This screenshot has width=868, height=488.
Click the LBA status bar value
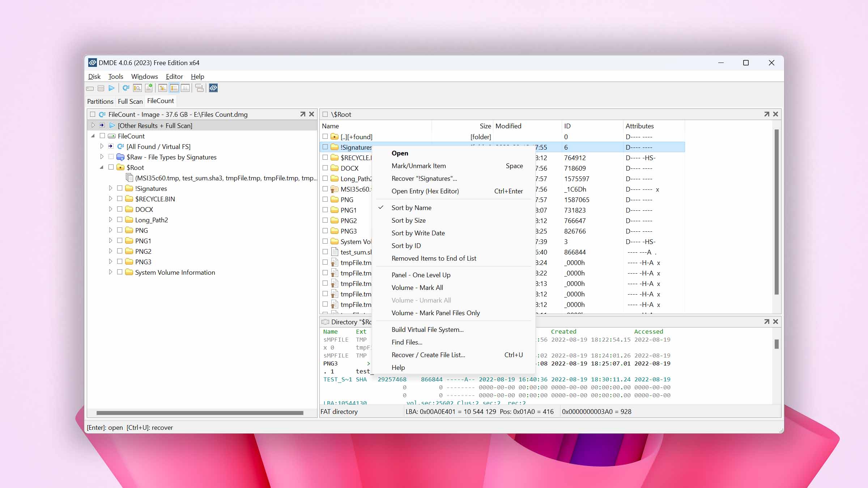pyautogui.click(x=480, y=412)
